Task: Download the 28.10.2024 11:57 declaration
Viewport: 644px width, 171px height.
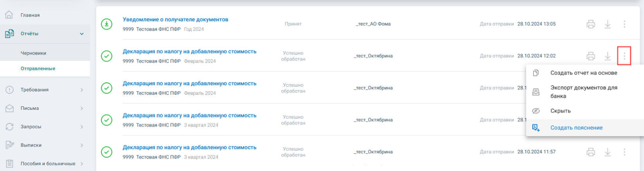Action: tap(608, 152)
